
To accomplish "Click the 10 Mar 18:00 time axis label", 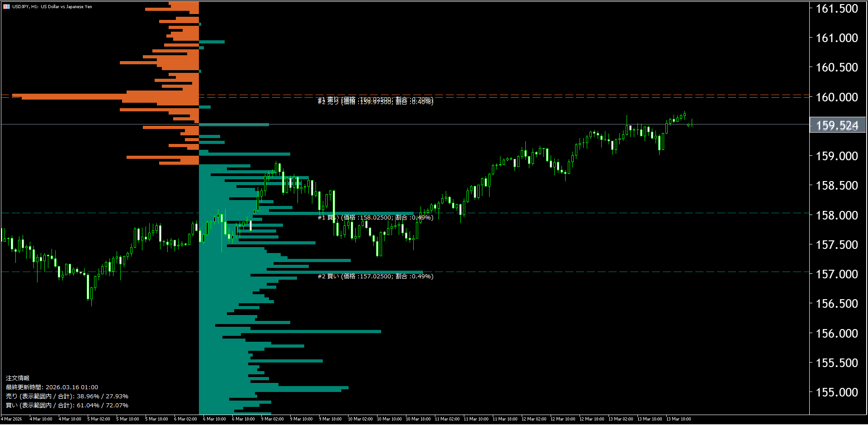I will pyautogui.click(x=418, y=419).
